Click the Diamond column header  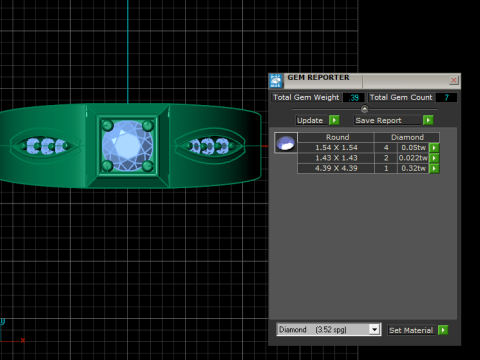coord(407,137)
